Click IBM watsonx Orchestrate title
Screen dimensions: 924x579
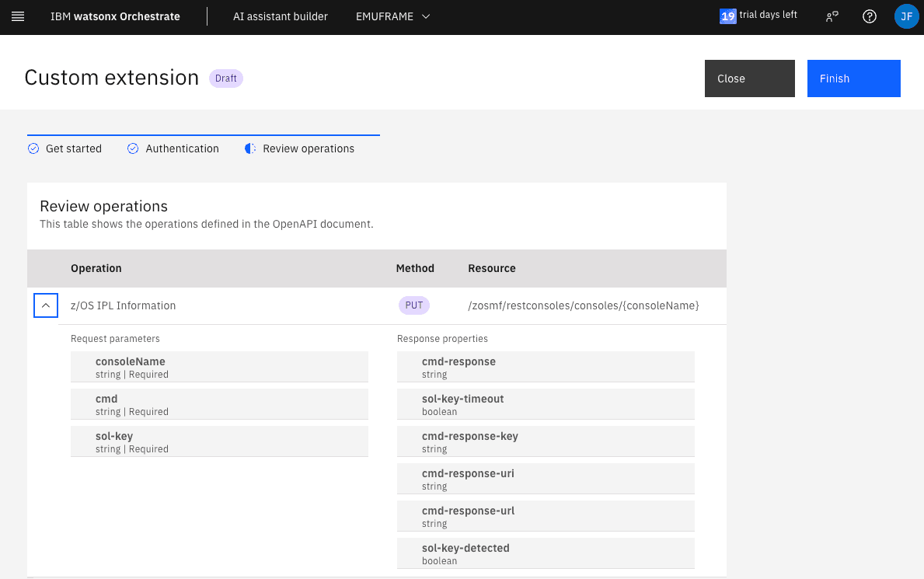point(115,16)
